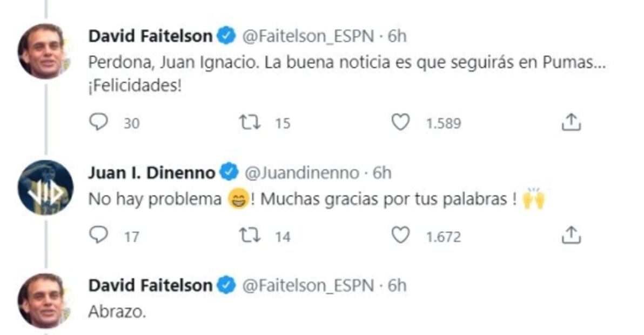Share Dinenno's 'No hay problema' tweet
The image size is (644, 335).
pos(571,235)
